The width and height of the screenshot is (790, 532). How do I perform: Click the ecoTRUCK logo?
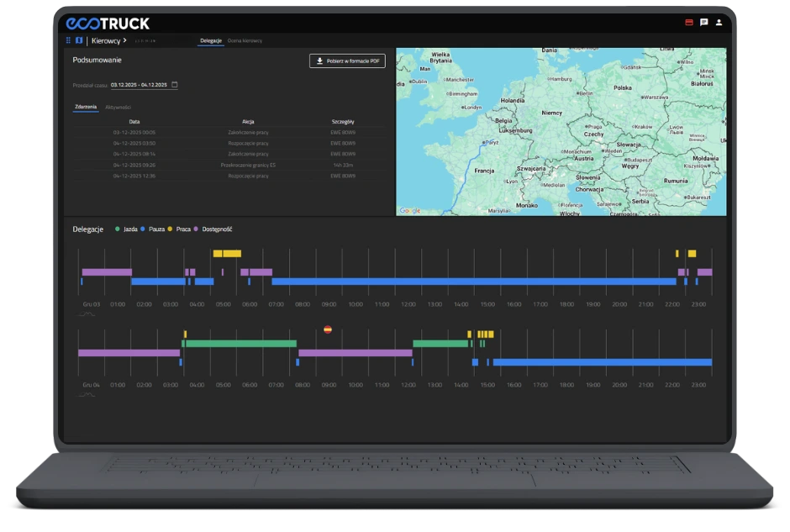[108, 24]
